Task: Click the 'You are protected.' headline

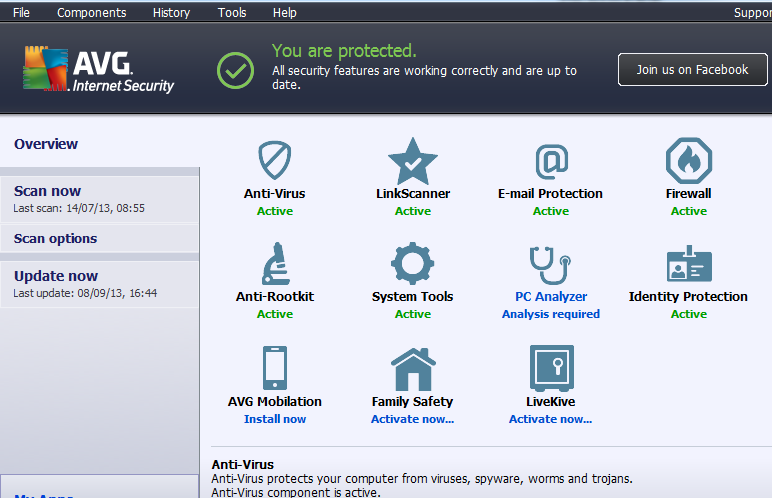Action: tap(344, 51)
